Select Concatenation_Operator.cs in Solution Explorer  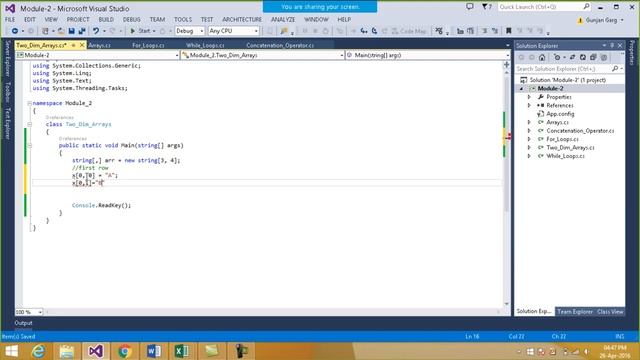(x=580, y=131)
